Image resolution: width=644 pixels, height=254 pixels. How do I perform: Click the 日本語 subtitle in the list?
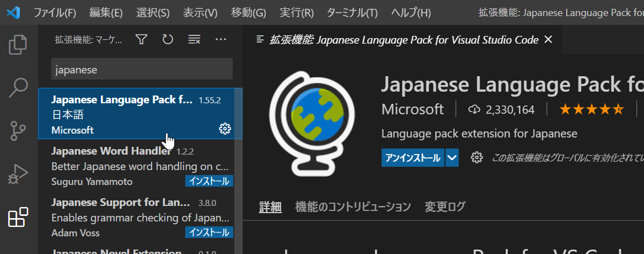[68, 115]
